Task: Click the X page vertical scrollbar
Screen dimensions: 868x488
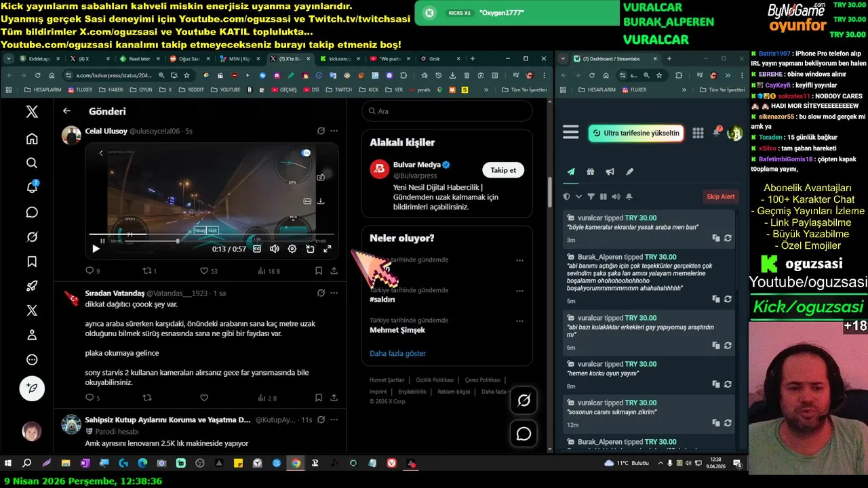Action: [x=550, y=192]
